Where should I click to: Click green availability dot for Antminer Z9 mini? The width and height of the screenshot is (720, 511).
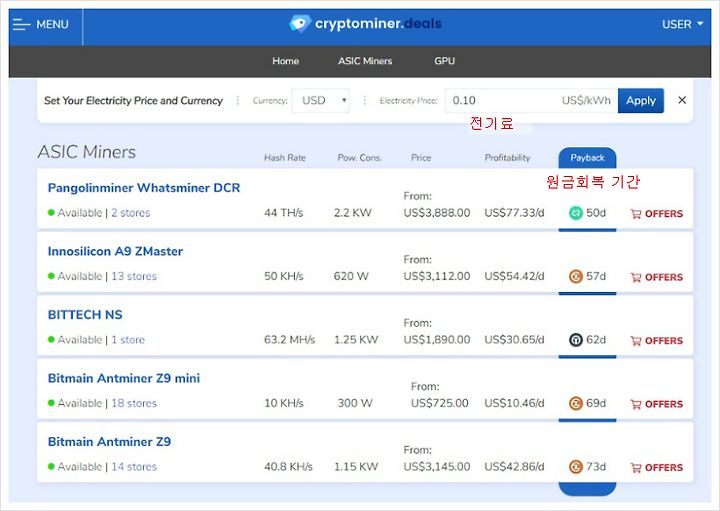pos(51,403)
